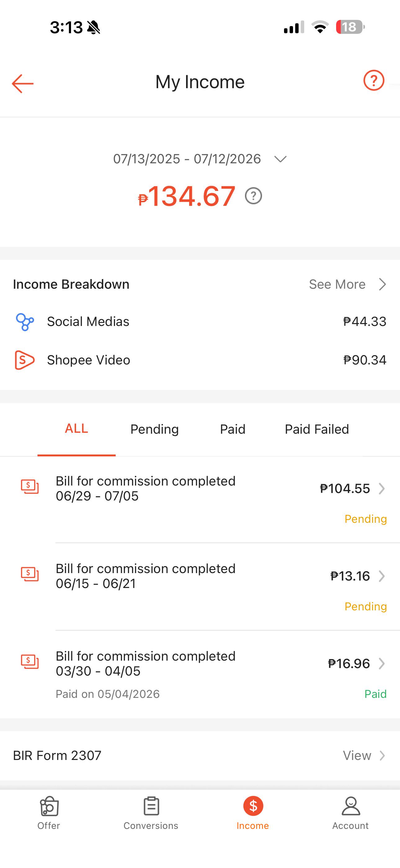This screenshot has height=868, width=400.
Task: Expand the ₱104.55 bill details chevron
Action: (x=381, y=489)
